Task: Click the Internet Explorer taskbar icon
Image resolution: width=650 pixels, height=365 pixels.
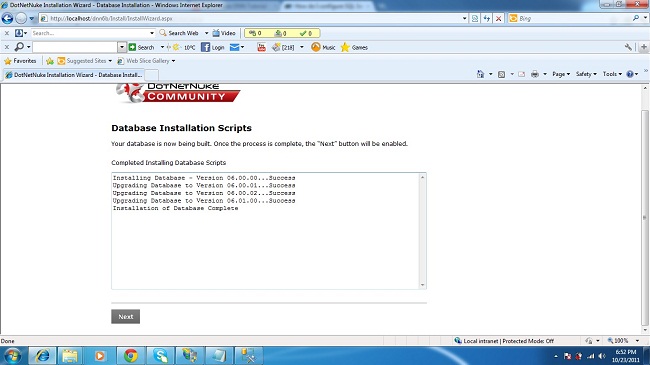Action: tap(42, 356)
